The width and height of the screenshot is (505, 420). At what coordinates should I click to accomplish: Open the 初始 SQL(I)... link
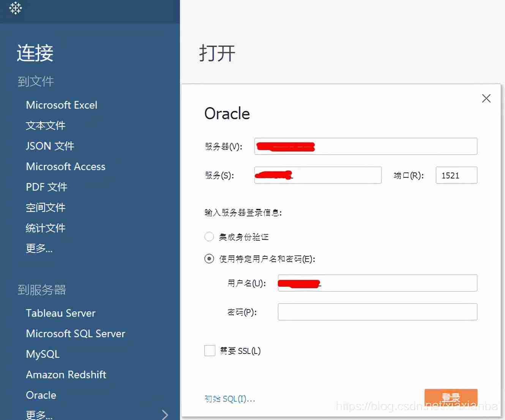230,399
